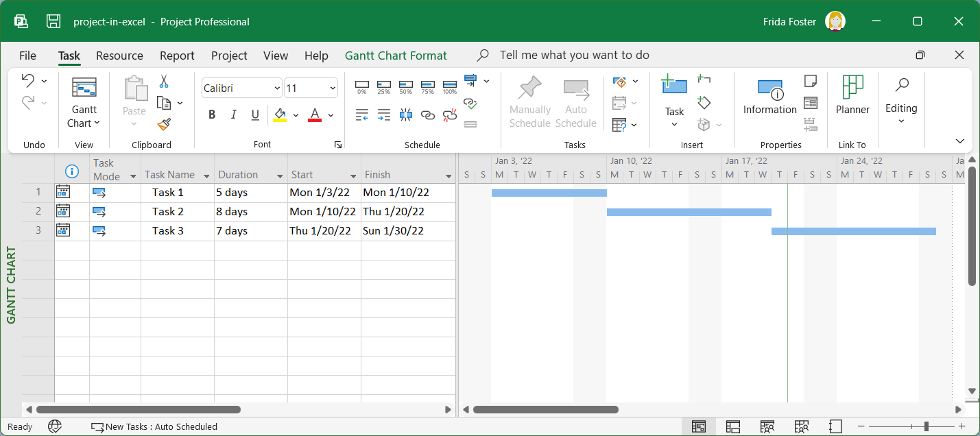Click the Outdent Task icon
This screenshot has width=980, height=436.
pos(362,114)
